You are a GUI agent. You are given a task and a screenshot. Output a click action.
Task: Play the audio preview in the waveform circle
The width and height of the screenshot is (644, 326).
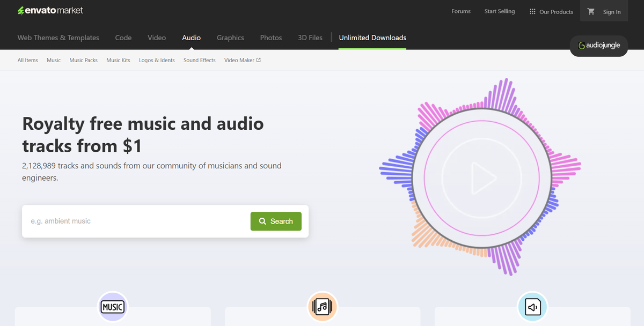pos(484,179)
